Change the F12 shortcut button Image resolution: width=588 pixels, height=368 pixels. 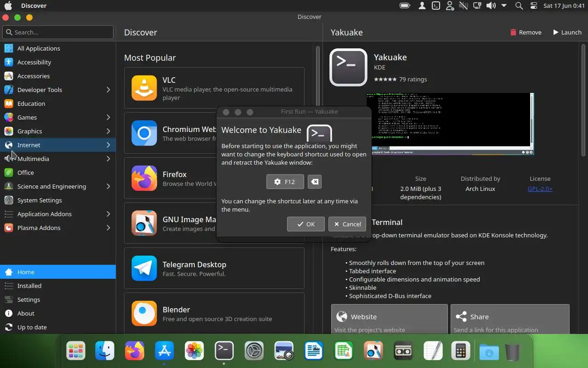tap(285, 182)
